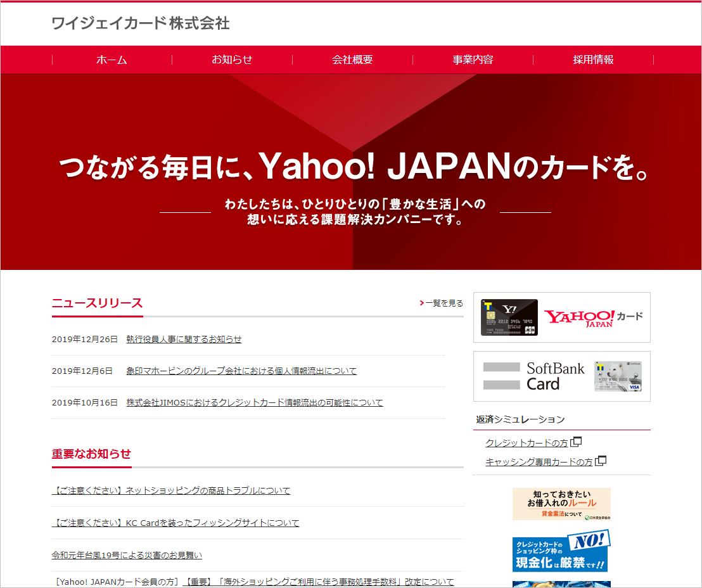This screenshot has width=702, height=588.
Task: Click the 現金化は厳禁 warning banner
Action: [x=561, y=551]
